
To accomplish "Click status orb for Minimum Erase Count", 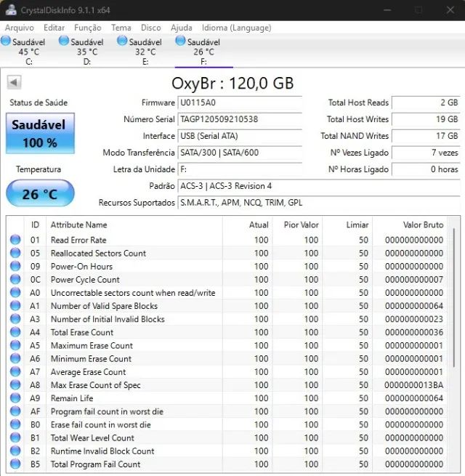I will tap(15, 358).
